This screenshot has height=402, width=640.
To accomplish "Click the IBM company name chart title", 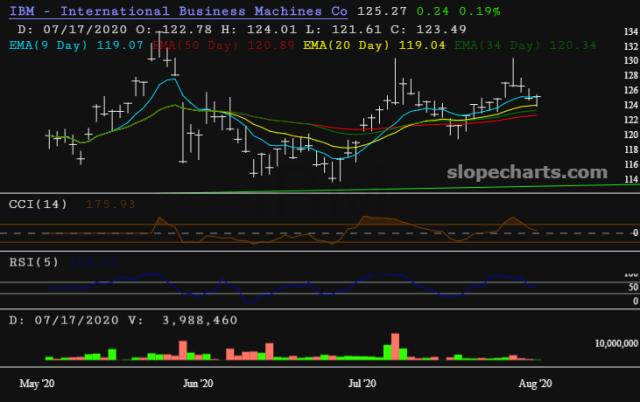I will (x=179, y=11).
